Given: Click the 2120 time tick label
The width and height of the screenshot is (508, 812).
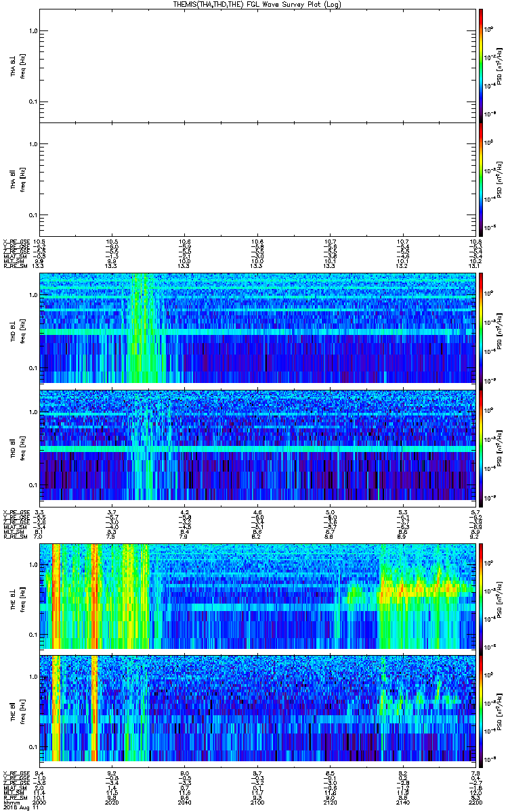Looking at the screenshot, I should 330,802.
